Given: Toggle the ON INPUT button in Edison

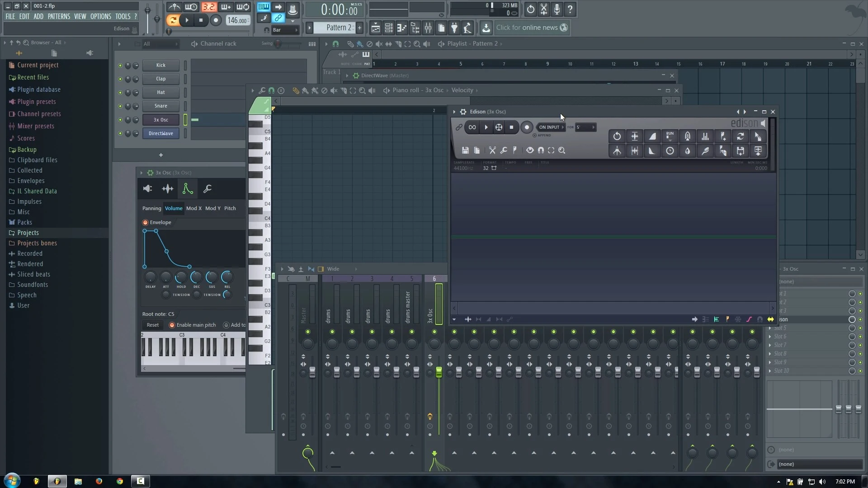Looking at the screenshot, I should coord(548,127).
